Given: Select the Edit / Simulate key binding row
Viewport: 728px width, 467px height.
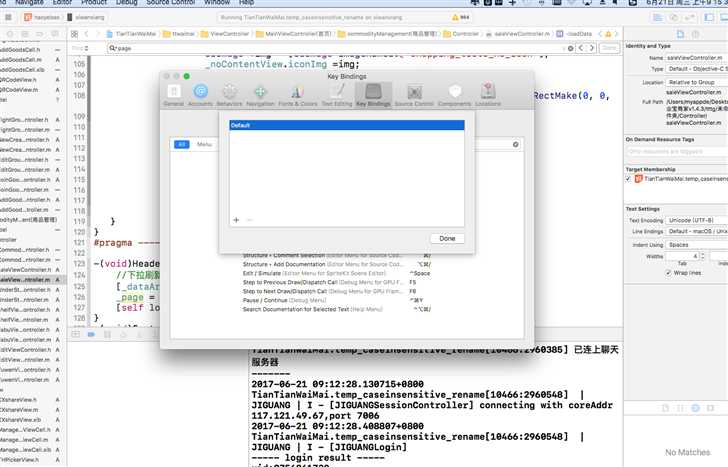Looking at the screenshot, I should [337, 273].
